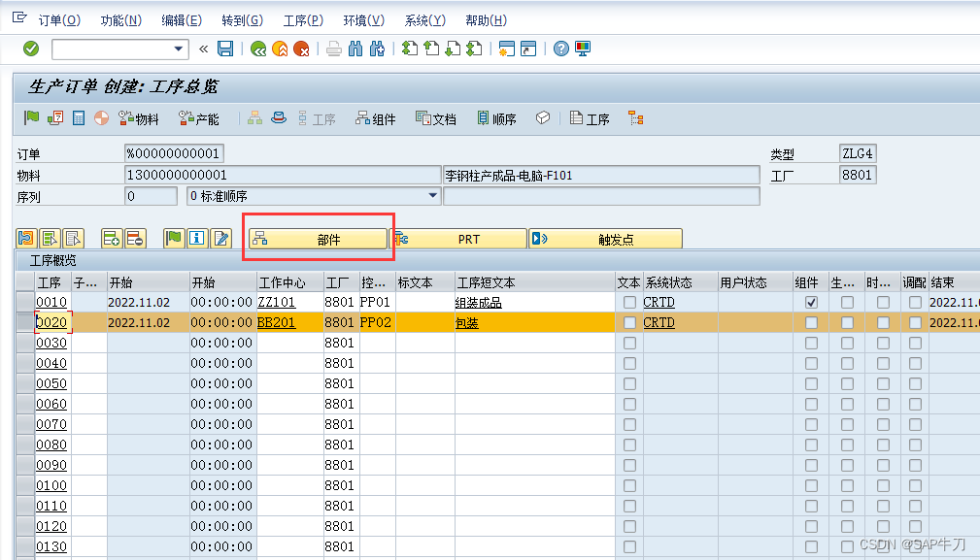Open the 标准顺序 sequence dropdown

432,196
